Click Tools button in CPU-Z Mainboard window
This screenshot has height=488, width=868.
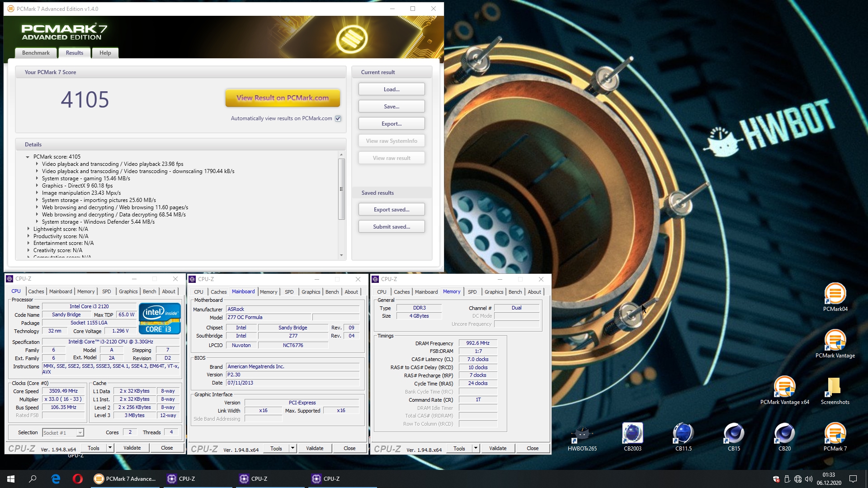click(x=276, y=448)
